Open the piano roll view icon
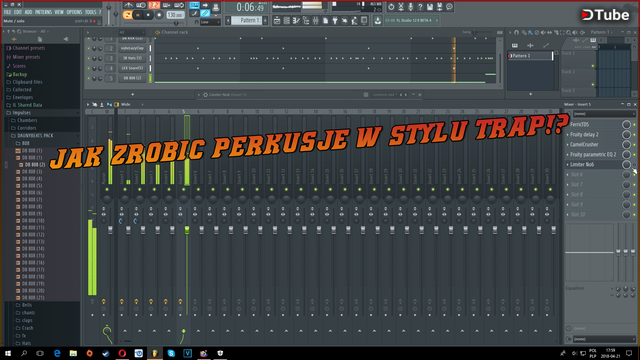The image size is (640, 360). point(296,20)
